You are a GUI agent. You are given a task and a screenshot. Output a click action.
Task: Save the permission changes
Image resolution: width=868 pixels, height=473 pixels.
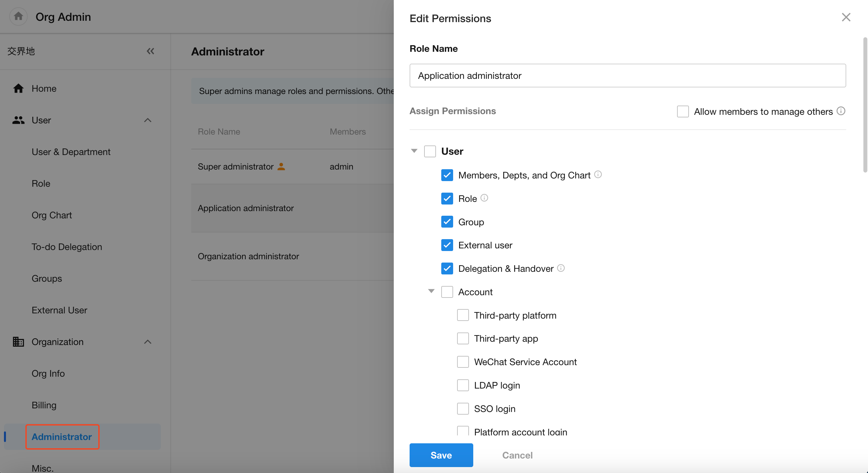441,455
